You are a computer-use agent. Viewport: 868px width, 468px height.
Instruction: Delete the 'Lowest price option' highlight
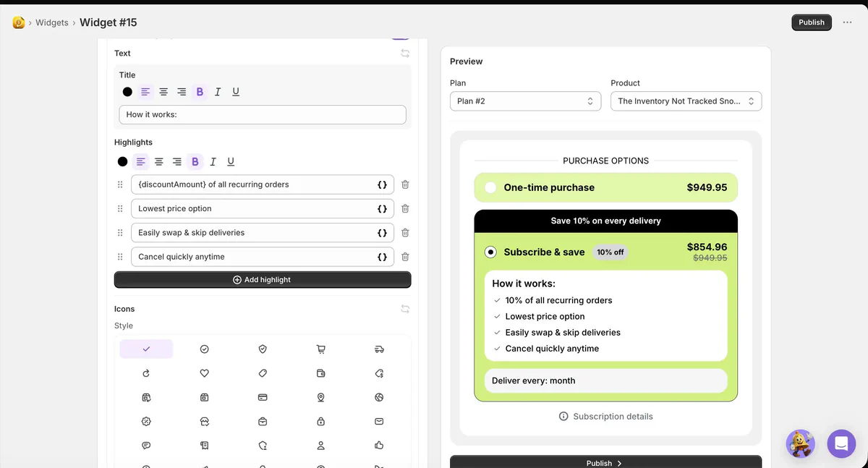click(x=405, y=208)
